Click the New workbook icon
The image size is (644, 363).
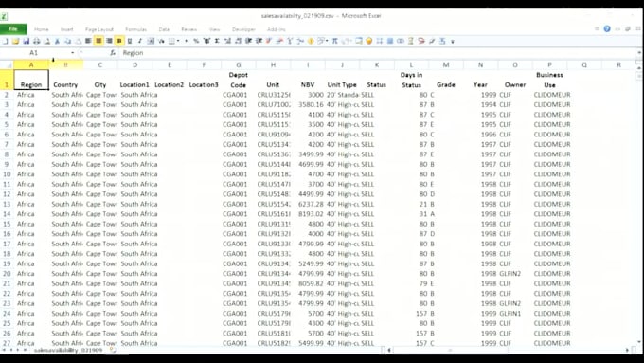point(6,41)
